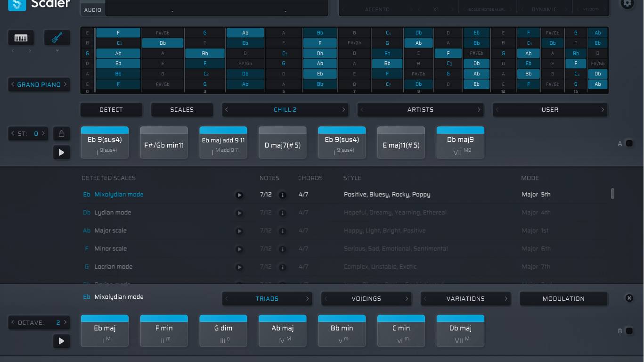Image resolution: width=644 pixels, height=362 pixels.
Task: Open the DYNAMIC velocity selector
Action: pos(544,9)
